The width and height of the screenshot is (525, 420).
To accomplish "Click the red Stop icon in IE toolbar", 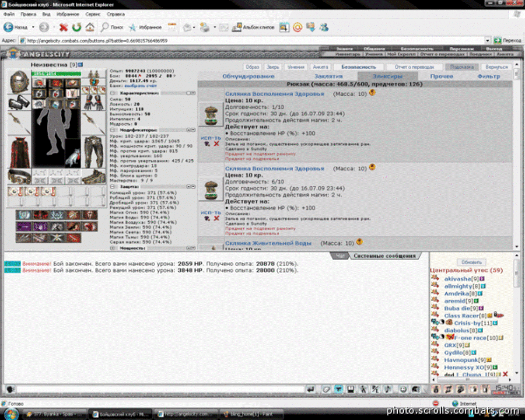I will click(63, 27).
